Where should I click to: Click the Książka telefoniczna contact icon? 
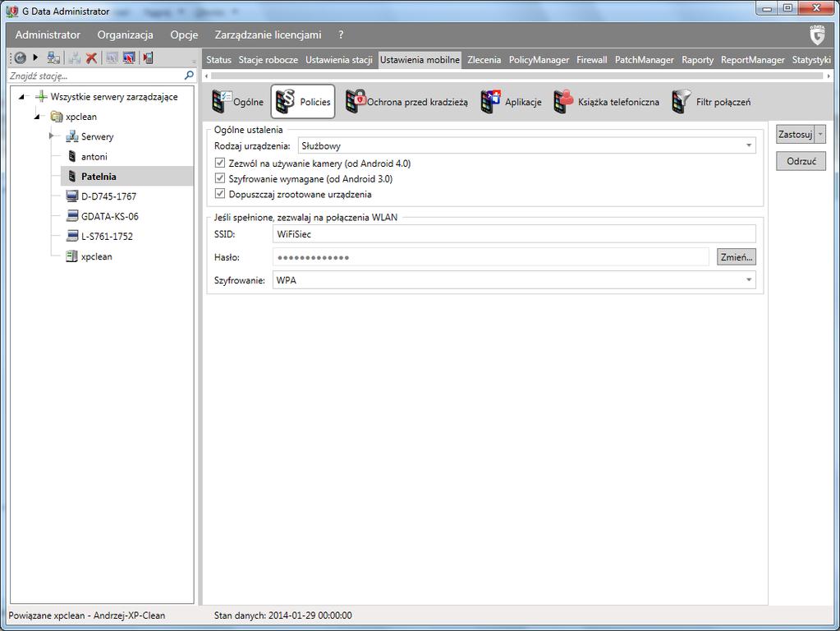[x=563, y=101]
